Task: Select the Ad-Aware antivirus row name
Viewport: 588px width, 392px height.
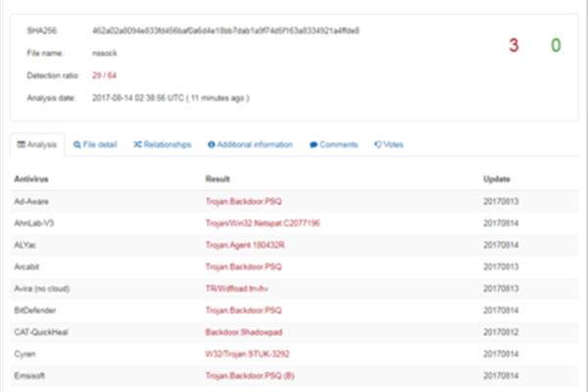Action: (31, 202)
